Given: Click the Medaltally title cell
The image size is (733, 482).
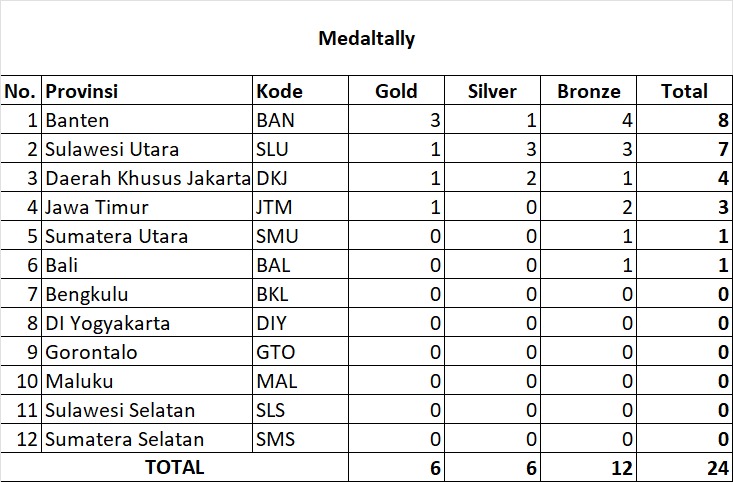Looking at the screenshot, I should (x=366, y=39).
